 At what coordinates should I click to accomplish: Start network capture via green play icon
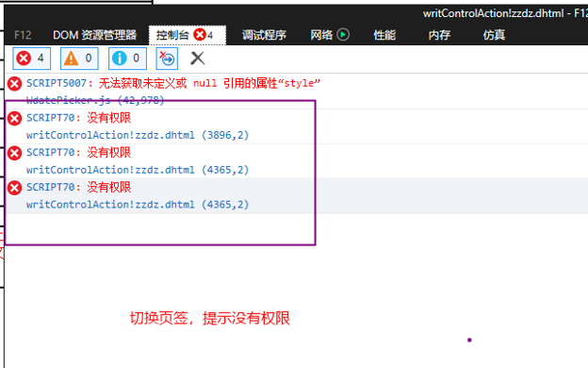coord(343,35)
